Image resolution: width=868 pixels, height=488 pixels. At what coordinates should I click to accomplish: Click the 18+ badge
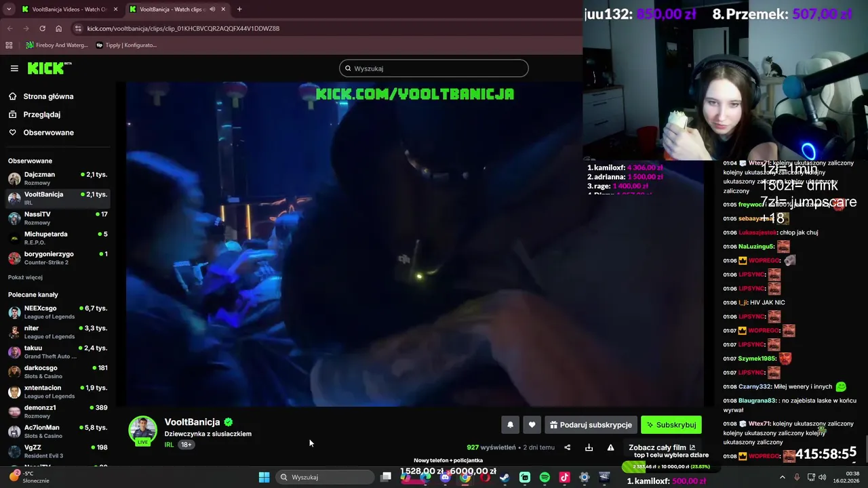point(186,445)
